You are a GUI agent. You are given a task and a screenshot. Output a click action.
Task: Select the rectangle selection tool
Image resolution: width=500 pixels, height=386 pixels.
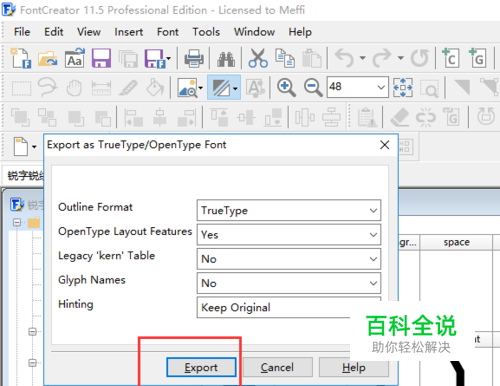click(x=21, y=88)
